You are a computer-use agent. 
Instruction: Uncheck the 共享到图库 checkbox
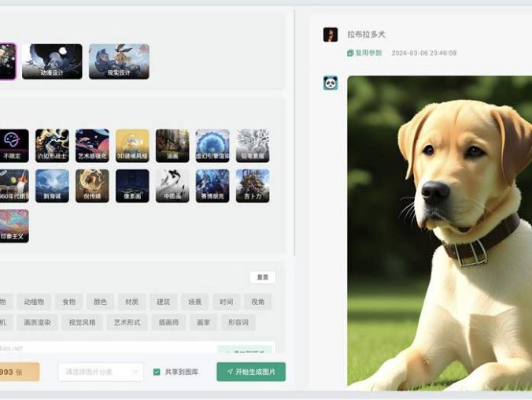(x=157, y=372)
